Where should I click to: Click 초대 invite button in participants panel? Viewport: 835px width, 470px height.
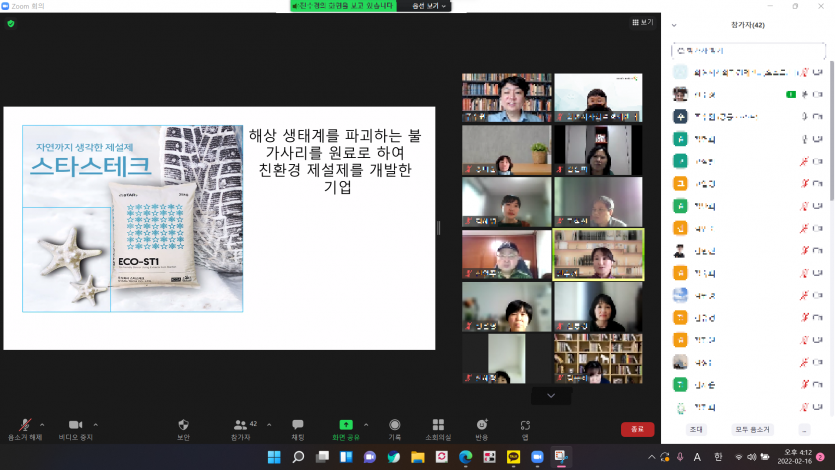[x=697, y=430]
